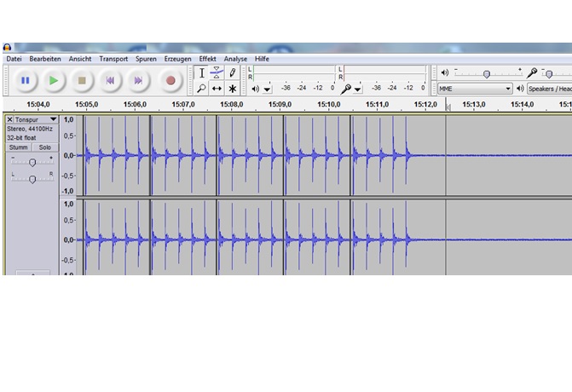Toggle the Solo button
This screenshot has width=572, height=392.
pyautogui.click(x=45, y=147)
